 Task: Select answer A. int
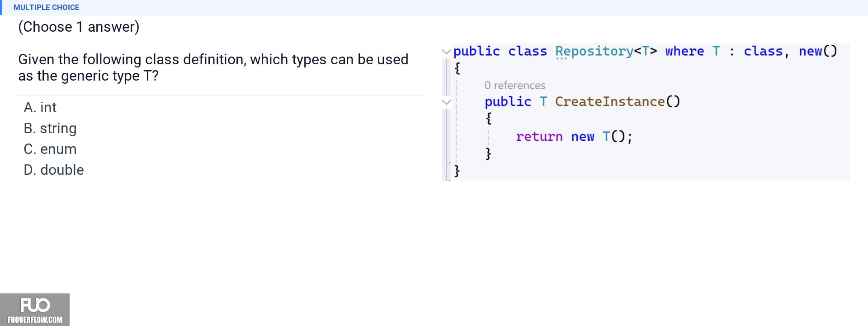click(40, 107)
